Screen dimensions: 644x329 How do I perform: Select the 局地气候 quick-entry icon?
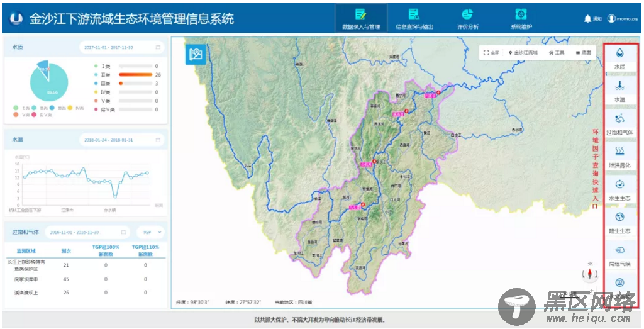619,250
